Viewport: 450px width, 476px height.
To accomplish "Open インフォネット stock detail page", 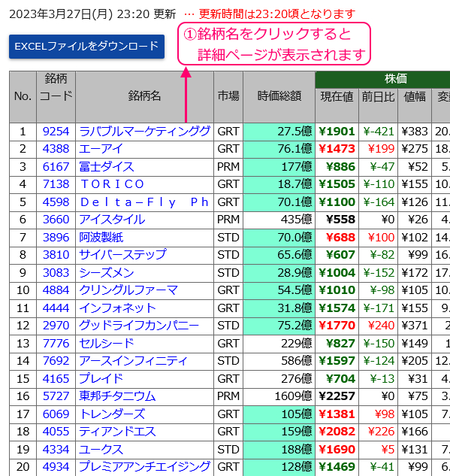I will pyautogui.click(x=117, y=308).
